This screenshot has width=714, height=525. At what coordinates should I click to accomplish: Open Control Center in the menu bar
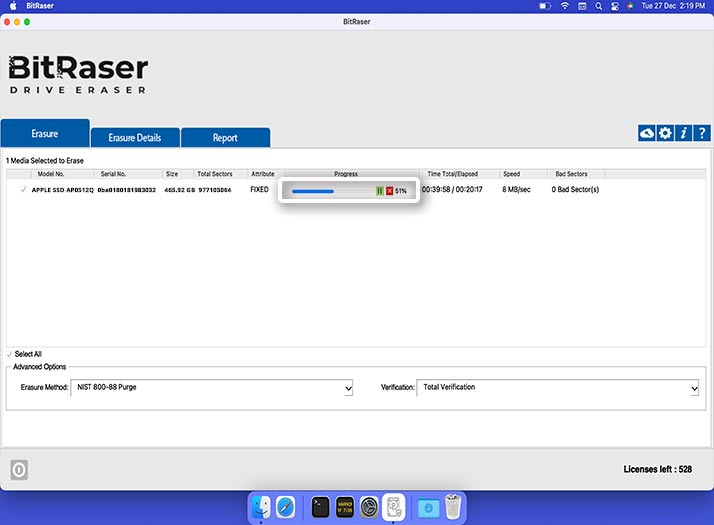click(x=615, y=6)
